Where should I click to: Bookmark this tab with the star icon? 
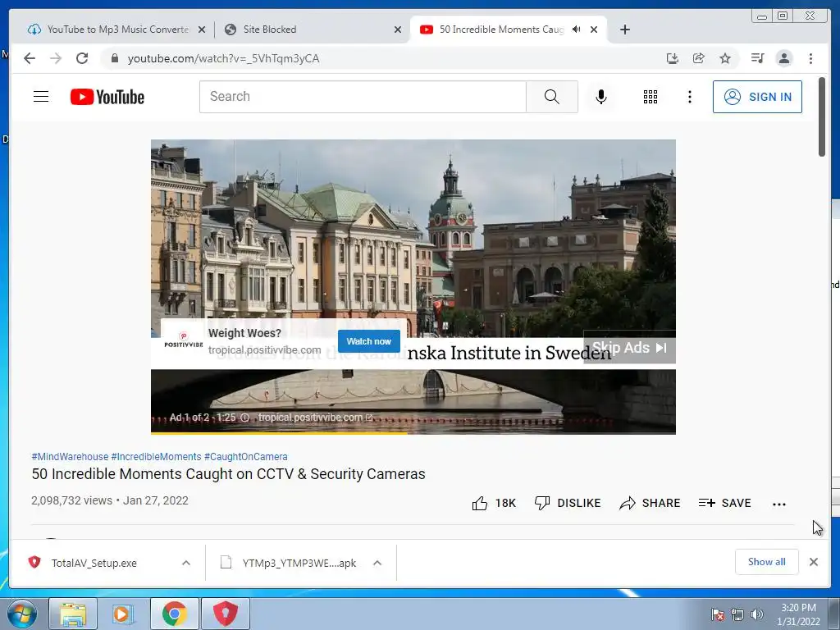coord(725,58)
